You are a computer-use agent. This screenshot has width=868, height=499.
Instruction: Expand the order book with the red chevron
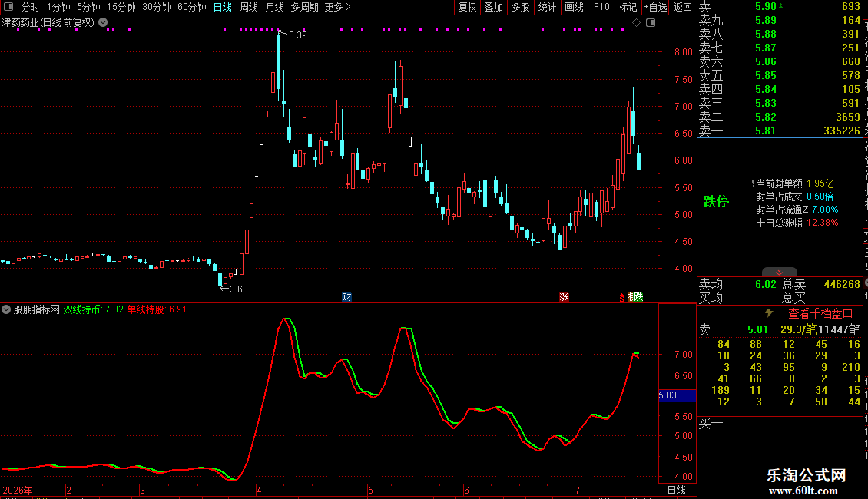(780, 273)
